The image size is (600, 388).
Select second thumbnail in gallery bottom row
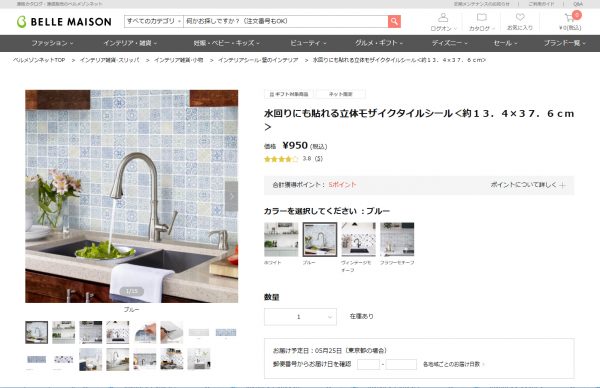(x=64, y=359)
